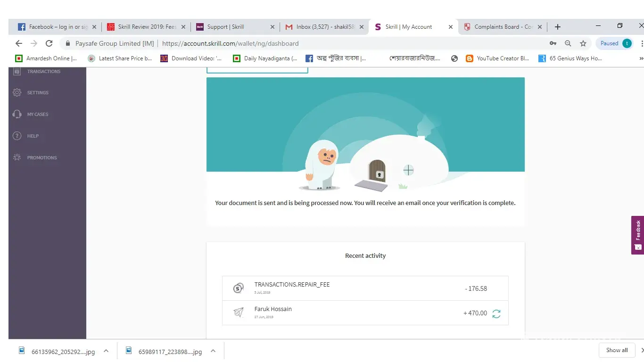Go back with browser back arrow

19,43
